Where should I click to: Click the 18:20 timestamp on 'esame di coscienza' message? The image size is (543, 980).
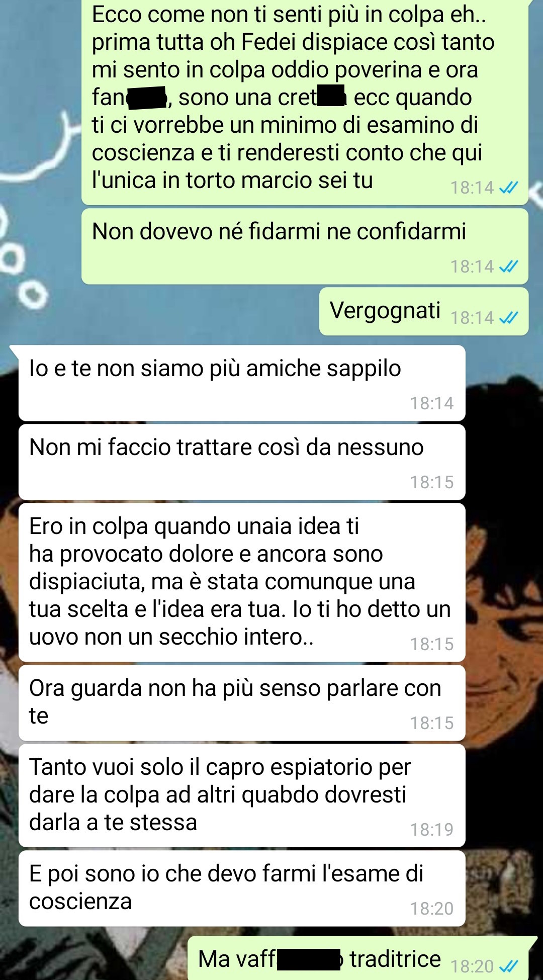(432, 908)
